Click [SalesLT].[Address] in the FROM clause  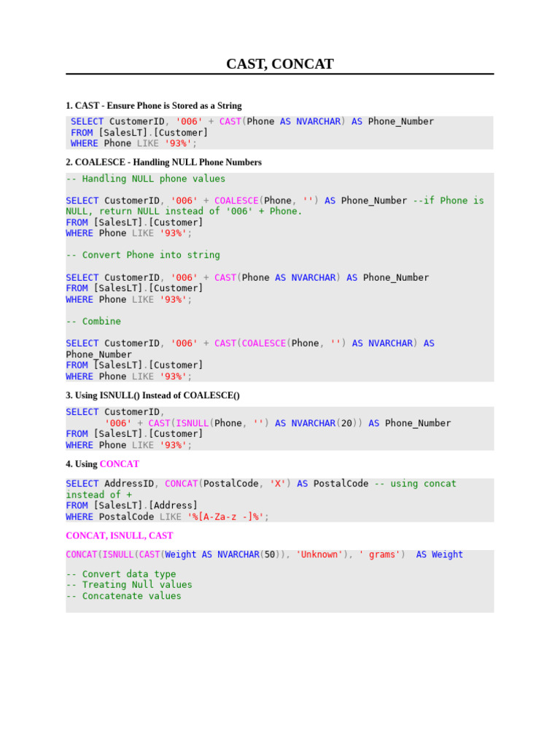click(145, 506)
